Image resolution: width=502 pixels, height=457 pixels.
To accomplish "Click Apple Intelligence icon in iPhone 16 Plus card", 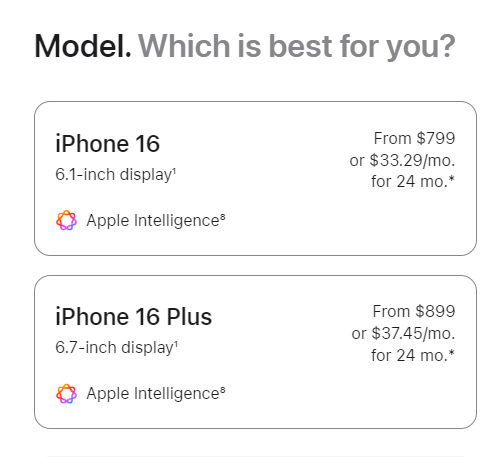I will [x=66, y=394].
